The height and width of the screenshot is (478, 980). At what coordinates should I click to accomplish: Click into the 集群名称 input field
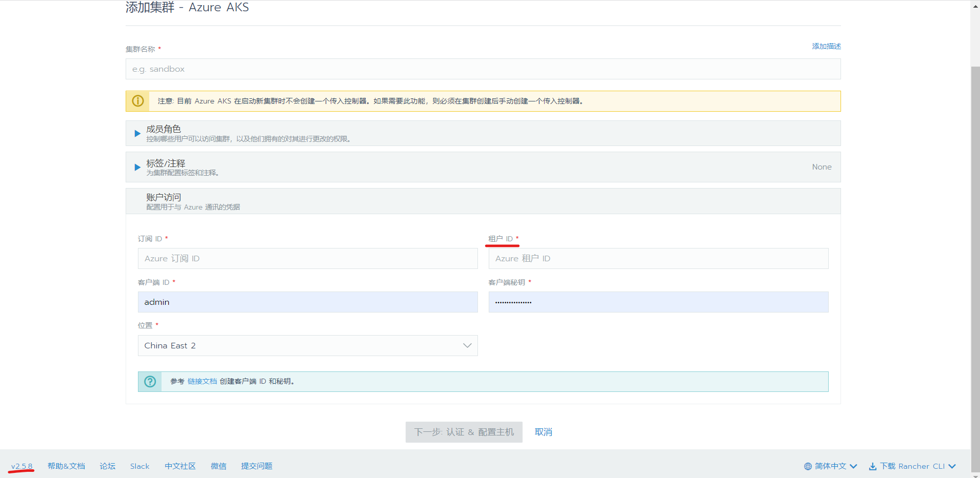pyautogui.click(x=483, y=69)
